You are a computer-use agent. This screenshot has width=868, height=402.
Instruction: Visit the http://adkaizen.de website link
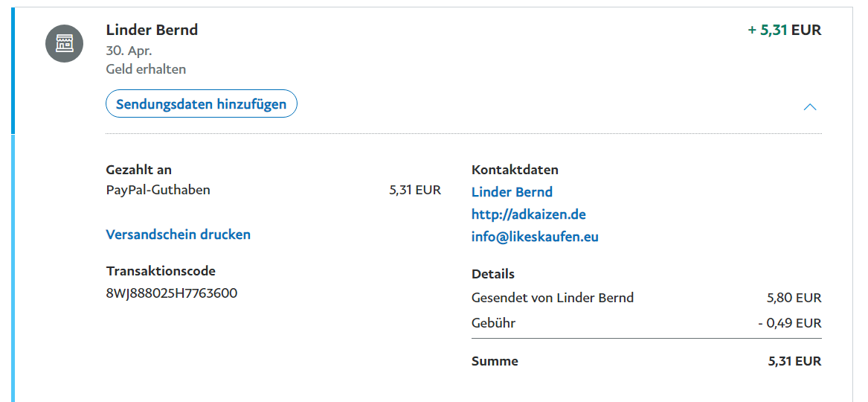pos(529,214)
